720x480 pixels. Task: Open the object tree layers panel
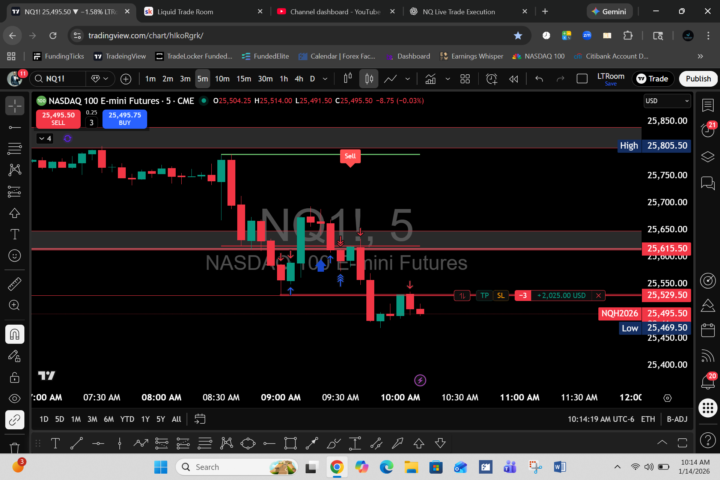point(708,157)
